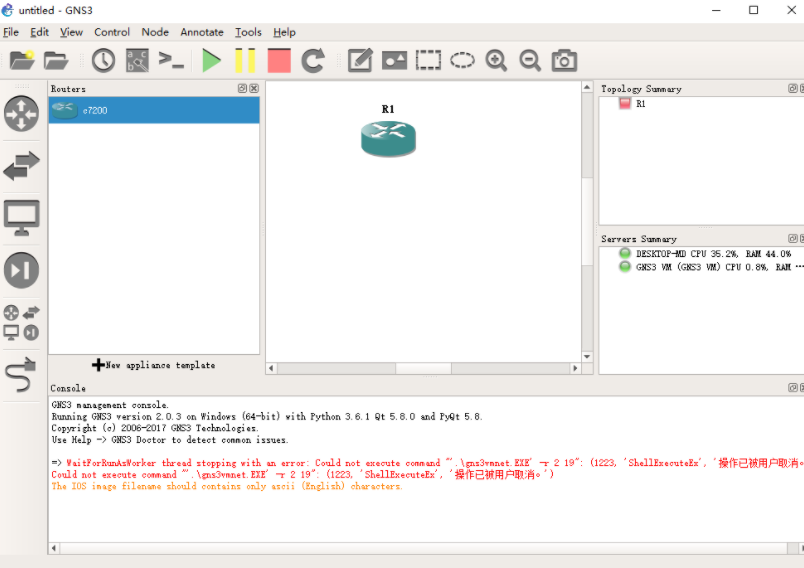Float the Topology Summary panel
Image resolution: width=804 pixels, height=568 pixels.
793,88
